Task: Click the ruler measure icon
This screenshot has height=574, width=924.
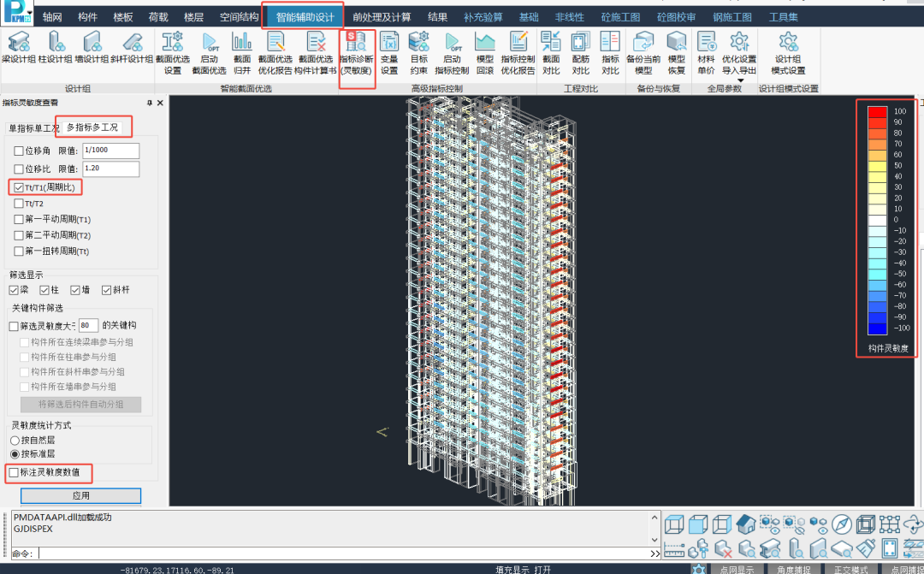Action: click(674, 547)
